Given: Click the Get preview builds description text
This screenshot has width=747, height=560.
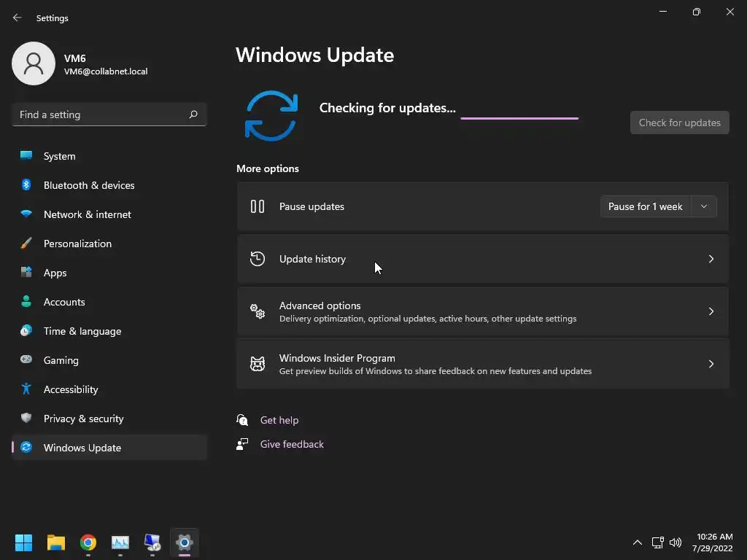Looking at the screenshot, I should click(x=436, y=371).
